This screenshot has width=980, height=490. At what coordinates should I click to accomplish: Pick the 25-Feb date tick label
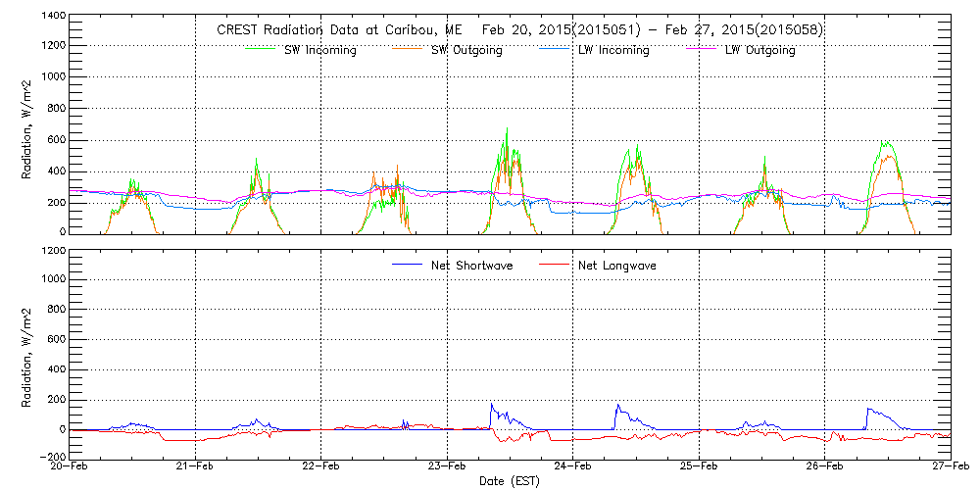point(699,467)
